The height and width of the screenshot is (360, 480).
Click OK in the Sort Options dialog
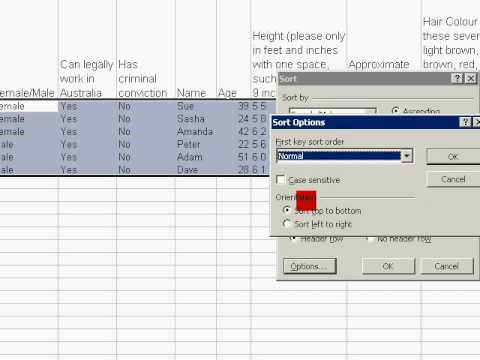[x=453, y=157]
